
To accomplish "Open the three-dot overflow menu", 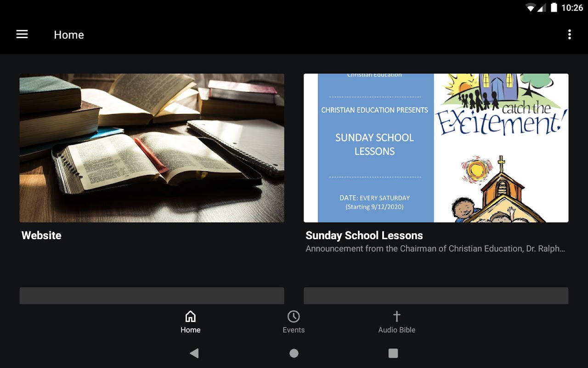I will 569,34.
